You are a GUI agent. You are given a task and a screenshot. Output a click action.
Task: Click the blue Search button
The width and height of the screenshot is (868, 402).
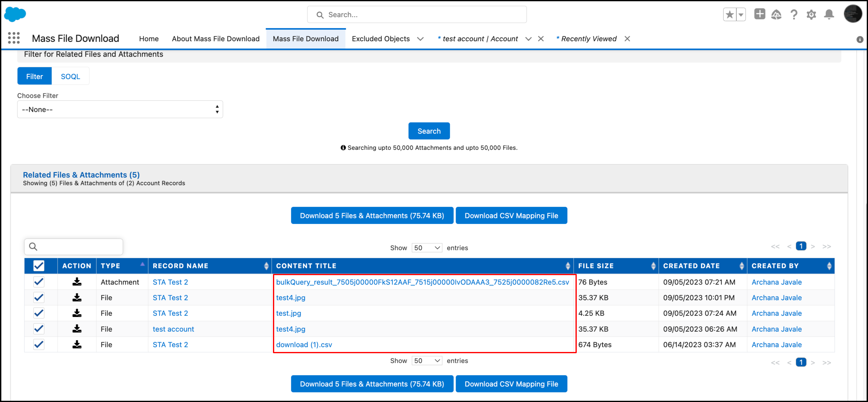(x=429, y=131)
